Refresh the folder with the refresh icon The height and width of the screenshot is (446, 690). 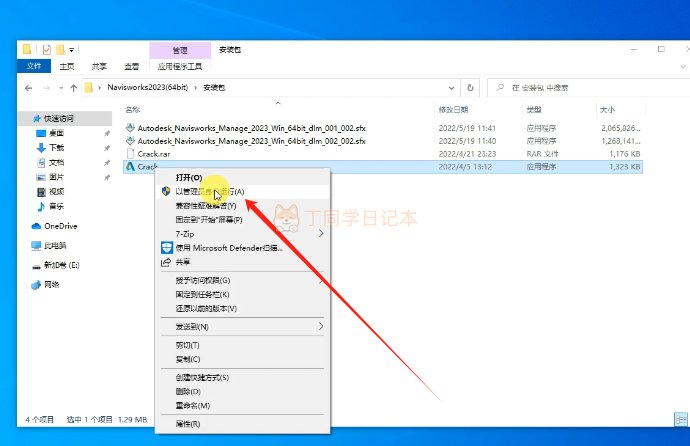470,88
